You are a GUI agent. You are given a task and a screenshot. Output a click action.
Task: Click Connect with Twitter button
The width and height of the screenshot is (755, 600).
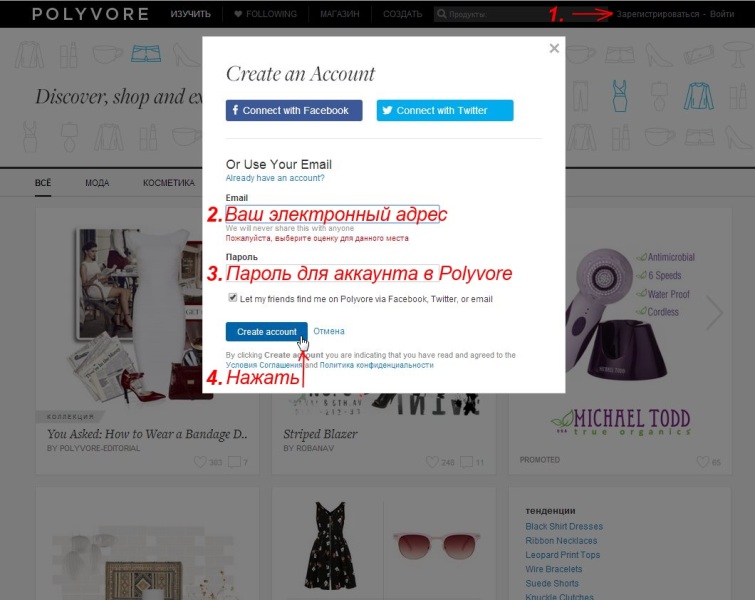(445, 110)
